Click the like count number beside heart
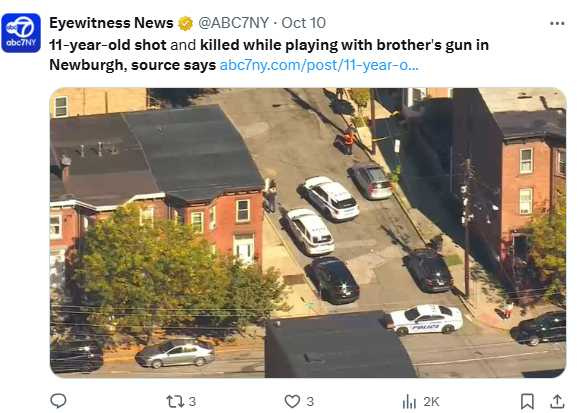The image size is (580, 413). click(x=310, y=402)
